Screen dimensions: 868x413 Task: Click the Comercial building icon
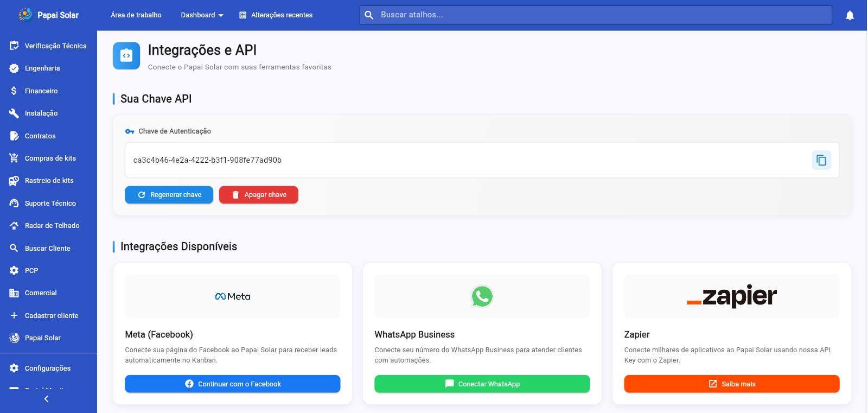[x=14, y=293]
